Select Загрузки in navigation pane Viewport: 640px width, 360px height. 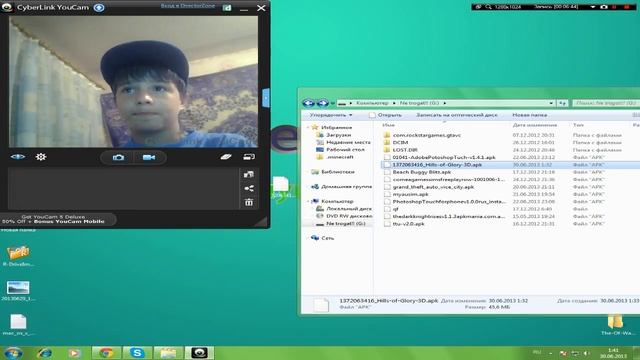[x=338, y=135]
